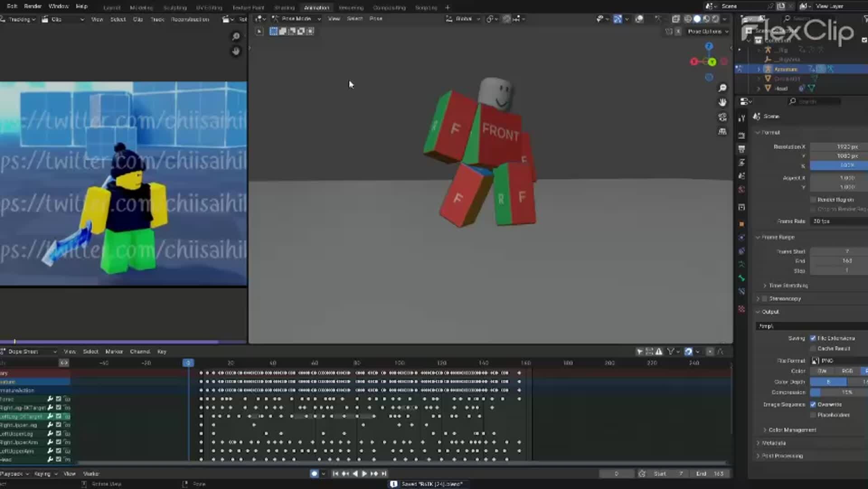Play the animation in reverse
Viewport: 868px width, 489px height.
tap(355, 473)
